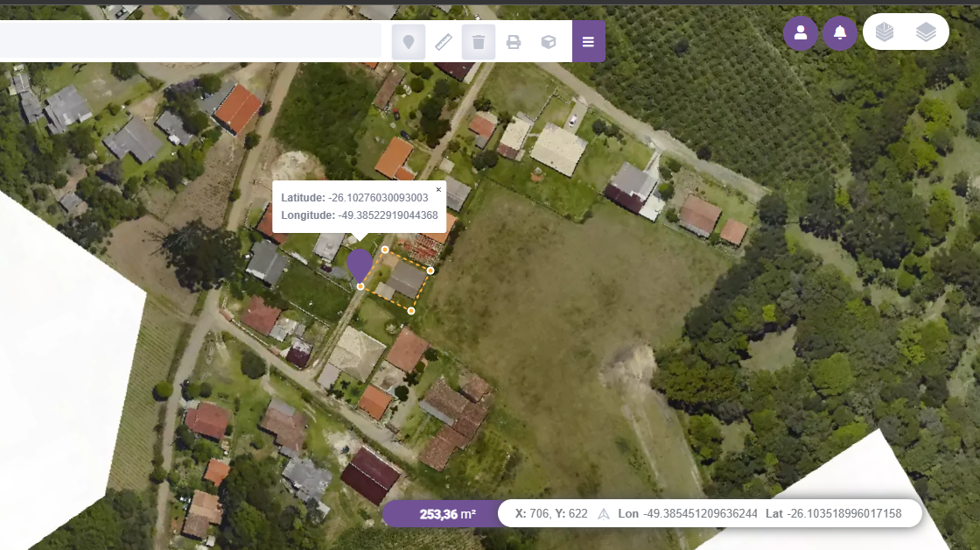Click the Latitude -26.10276030093003 popup text
This screenshot has height=550, width=980.
[354, 198]
